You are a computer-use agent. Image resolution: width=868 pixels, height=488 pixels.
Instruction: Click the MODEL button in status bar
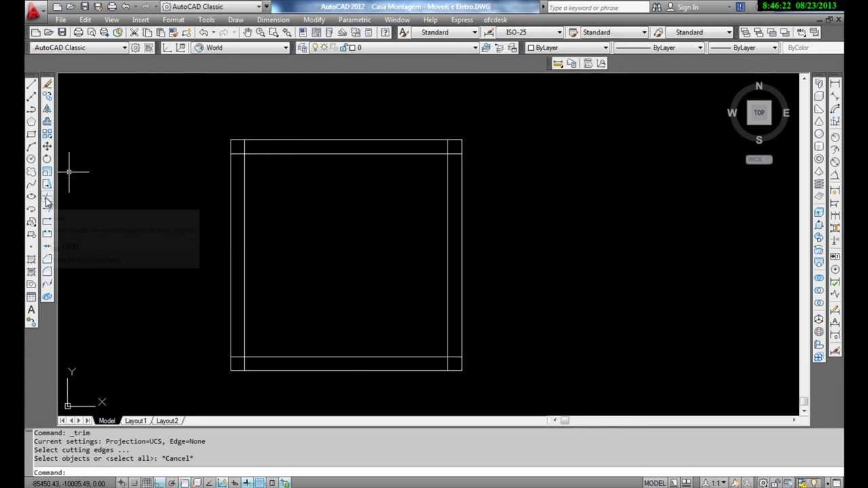pyautogui.click(x=654, y=483)
